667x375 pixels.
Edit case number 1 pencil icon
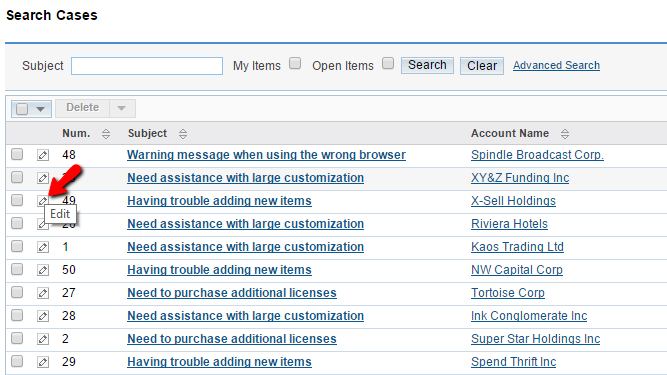43,247
